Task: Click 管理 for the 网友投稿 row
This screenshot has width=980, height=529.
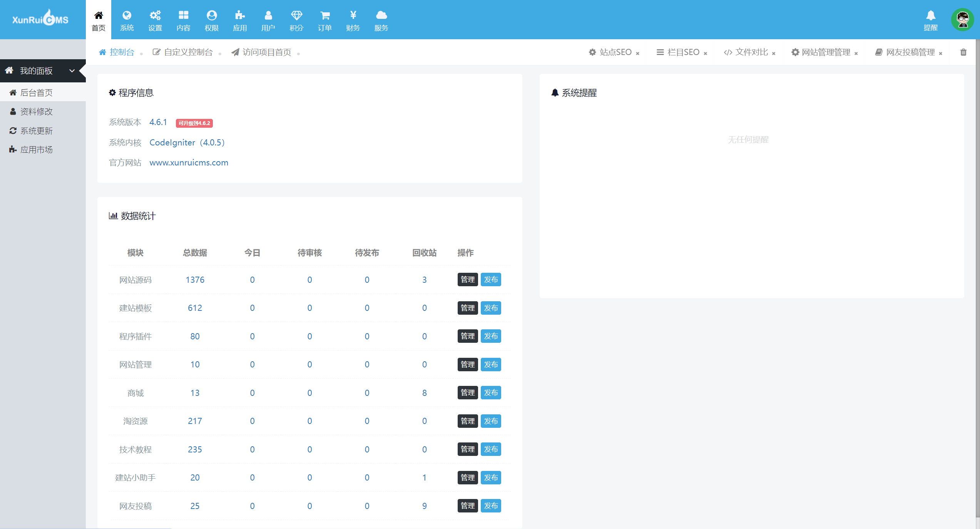Action: (468, 506)
